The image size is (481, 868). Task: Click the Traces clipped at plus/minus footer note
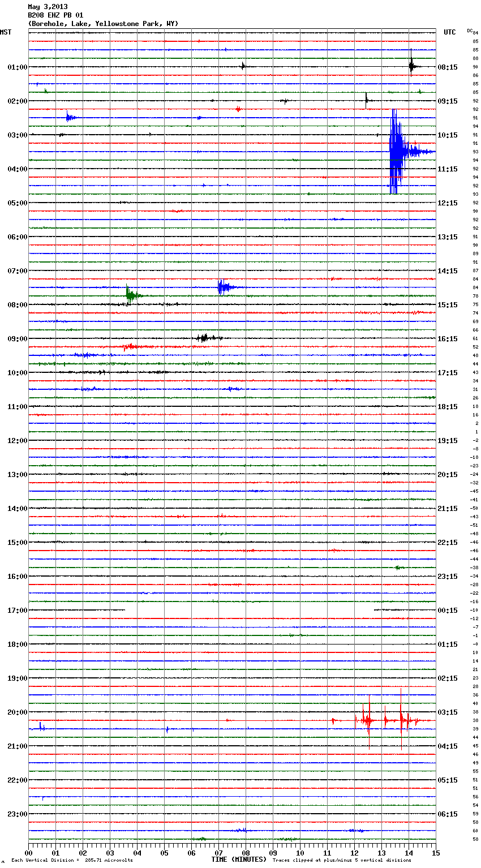[x=342, y=861]
